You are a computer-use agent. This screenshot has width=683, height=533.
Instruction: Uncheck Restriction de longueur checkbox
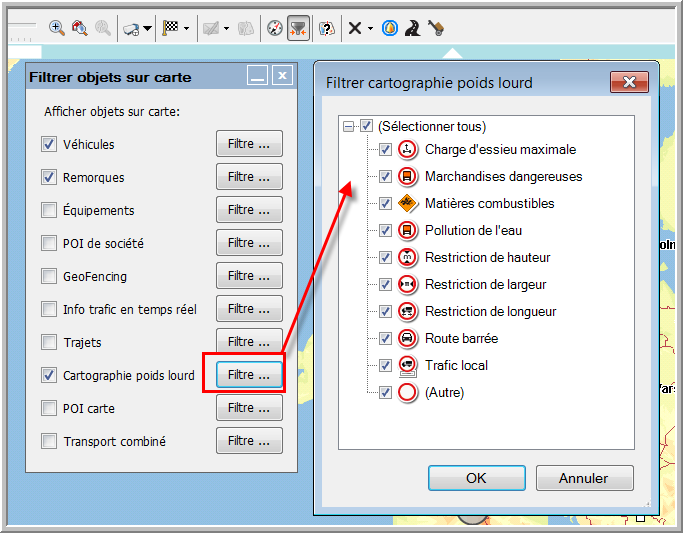click(385, 312)
